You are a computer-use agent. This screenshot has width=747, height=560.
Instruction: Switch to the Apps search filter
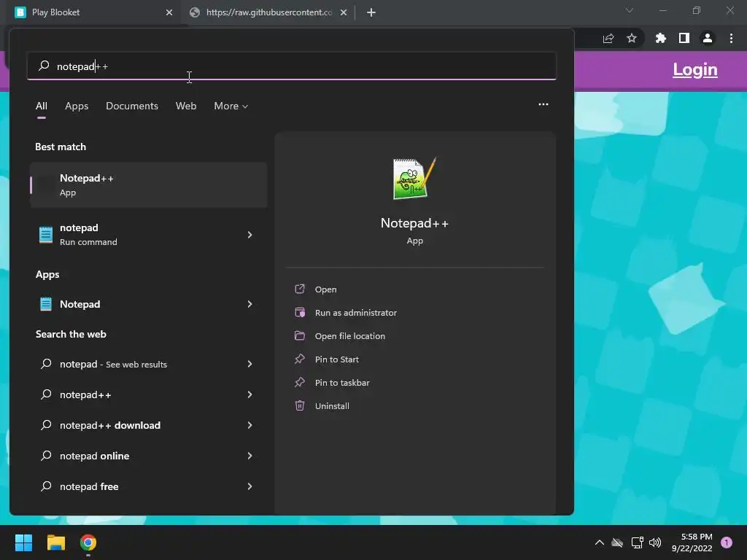[77, 106]
